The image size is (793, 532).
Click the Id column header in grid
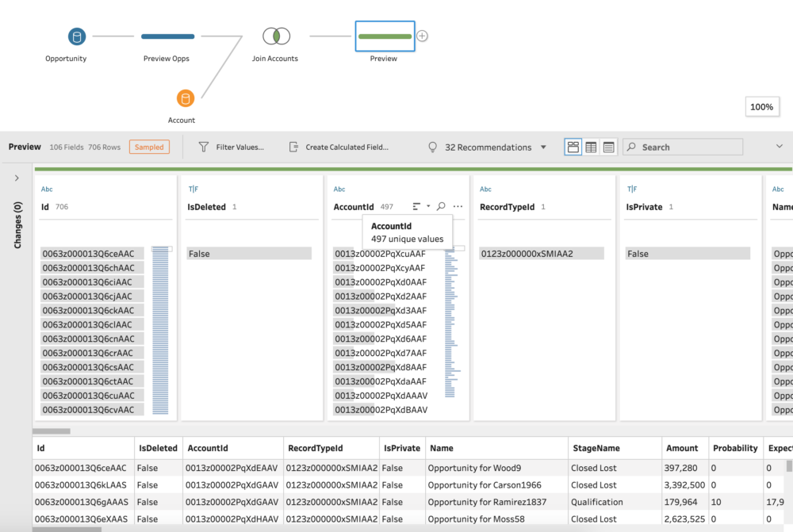click(83, 448)
